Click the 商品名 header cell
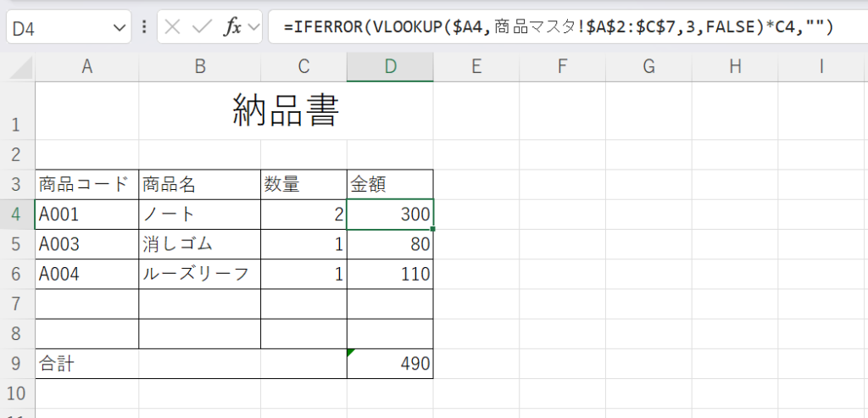Screen dimensions: 868x418 tap(200, 184)
